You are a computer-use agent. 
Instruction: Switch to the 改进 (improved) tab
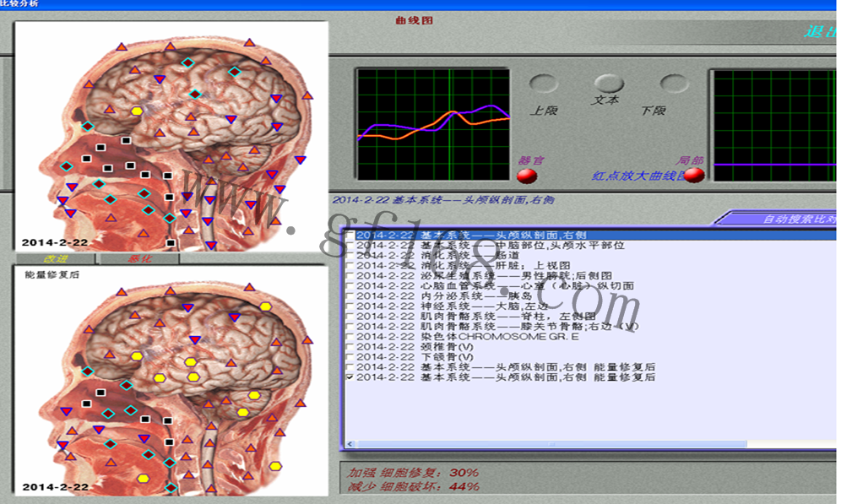54,258
